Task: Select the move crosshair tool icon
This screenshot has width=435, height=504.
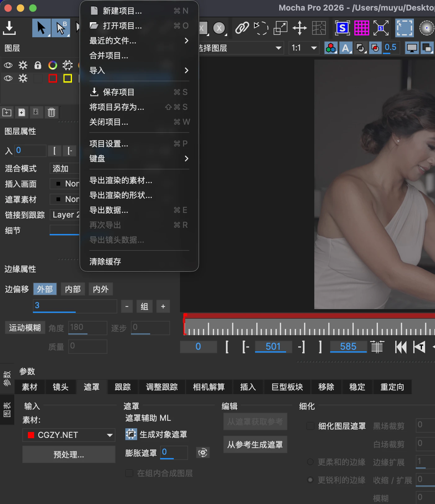Action: (299, 28)
